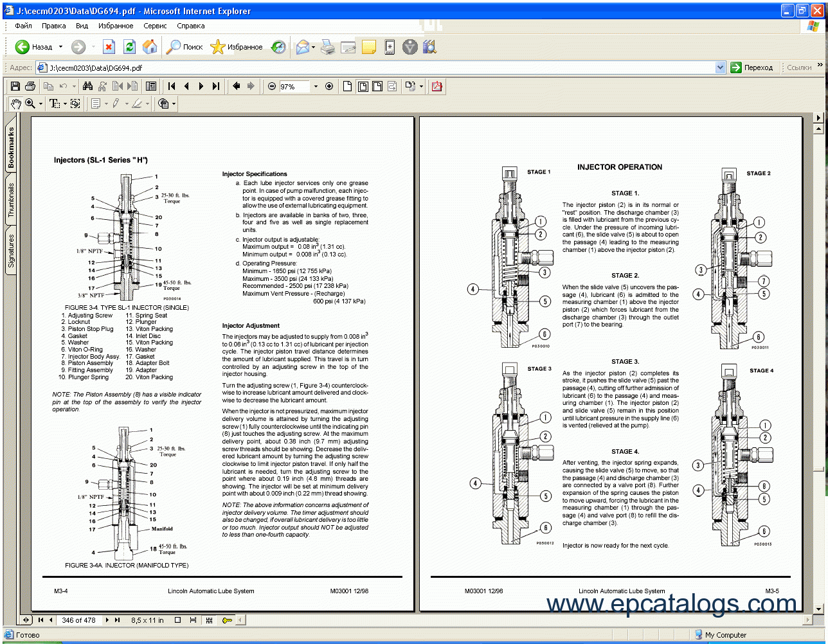Click the 346 of 478 page number field

pos(78,620)
